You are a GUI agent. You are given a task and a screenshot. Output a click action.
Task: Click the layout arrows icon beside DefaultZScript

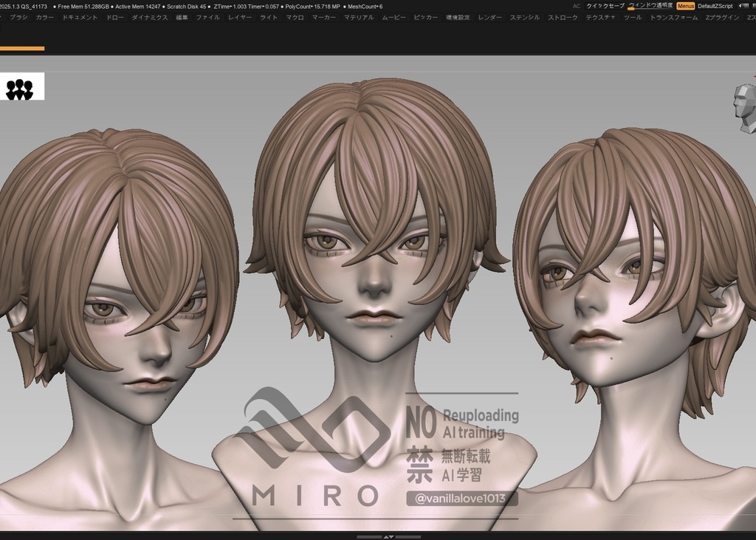click(743, 6)
